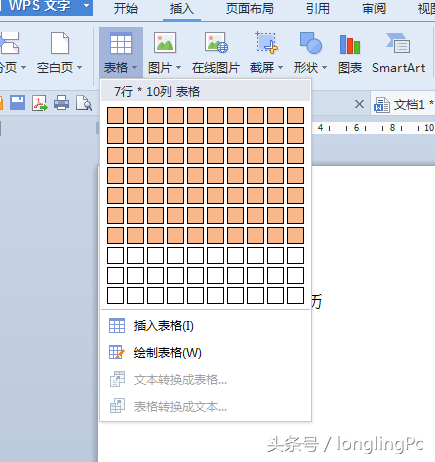Click 文本转换成表格... menu entry
This screenshot has height=462, width=435.
click(206, 380)
